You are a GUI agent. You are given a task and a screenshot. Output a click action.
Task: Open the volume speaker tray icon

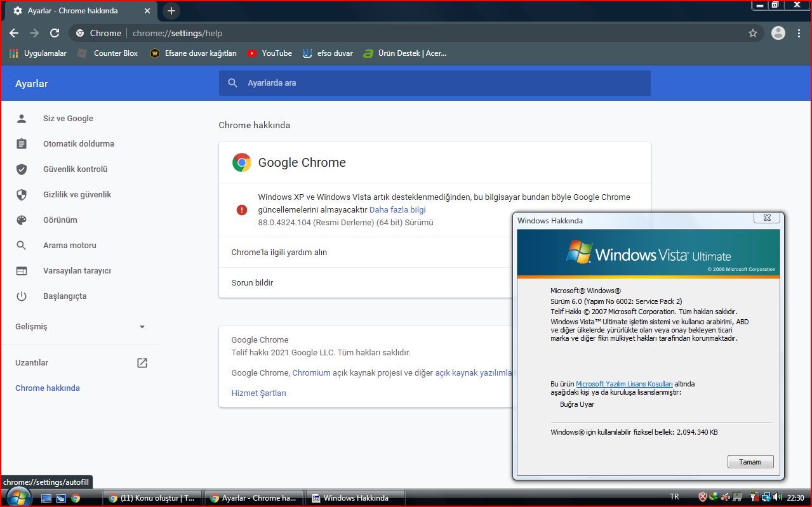click(778, 497)
